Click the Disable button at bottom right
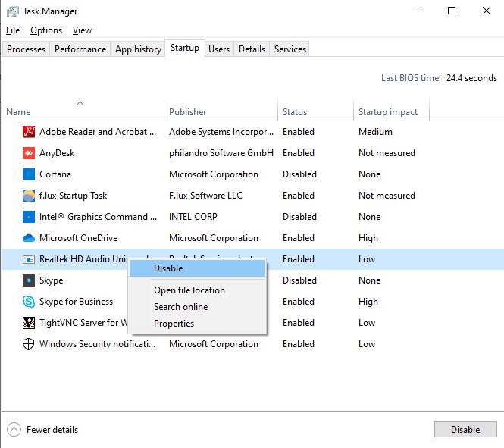This screenshot has height=448, width=504. tap(465, 429)
